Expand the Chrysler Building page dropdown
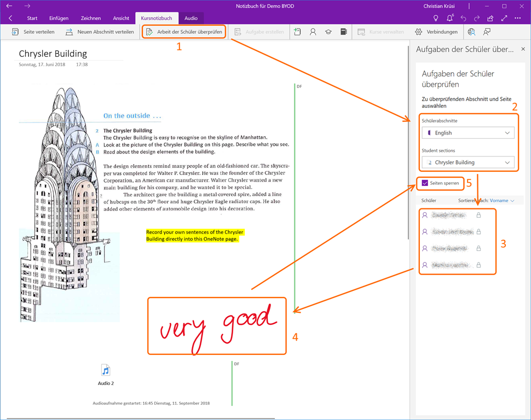 point(468,162)
